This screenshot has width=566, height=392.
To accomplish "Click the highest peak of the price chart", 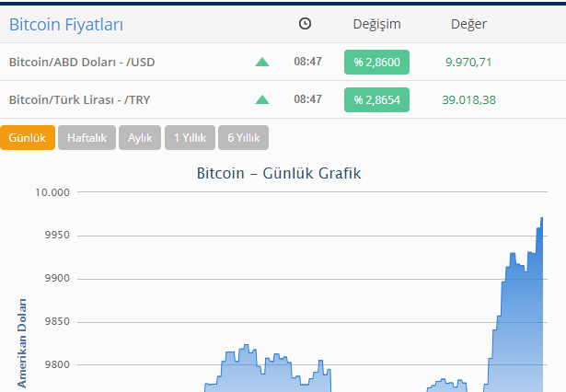I will 541,218.
